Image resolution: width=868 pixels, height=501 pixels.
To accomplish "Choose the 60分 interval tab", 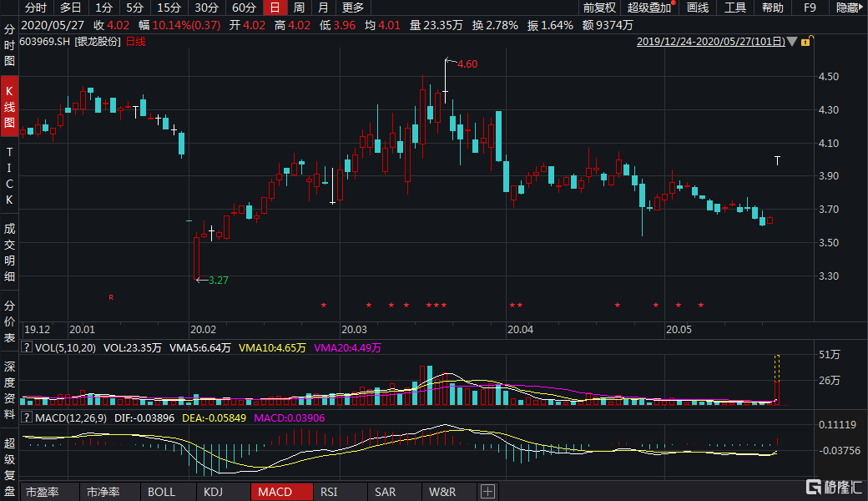I will click(244, 8).
